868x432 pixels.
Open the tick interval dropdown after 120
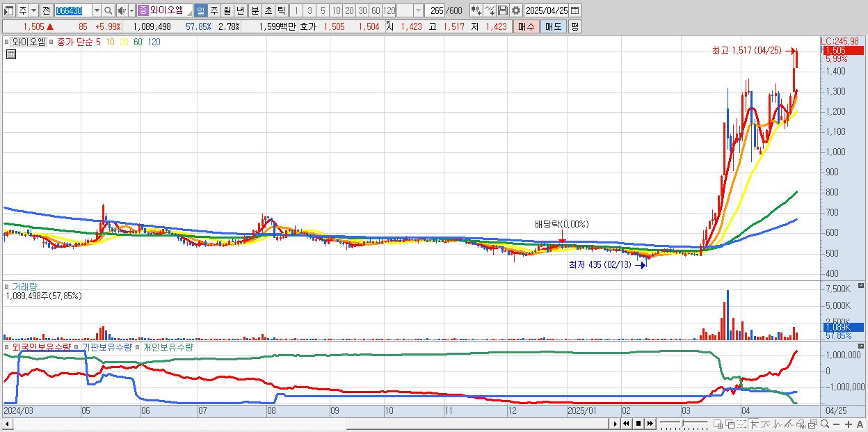418,10
